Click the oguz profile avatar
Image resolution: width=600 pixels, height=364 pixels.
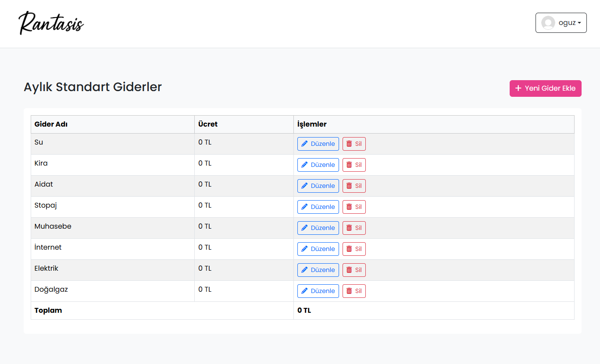(x=548, y=23)
